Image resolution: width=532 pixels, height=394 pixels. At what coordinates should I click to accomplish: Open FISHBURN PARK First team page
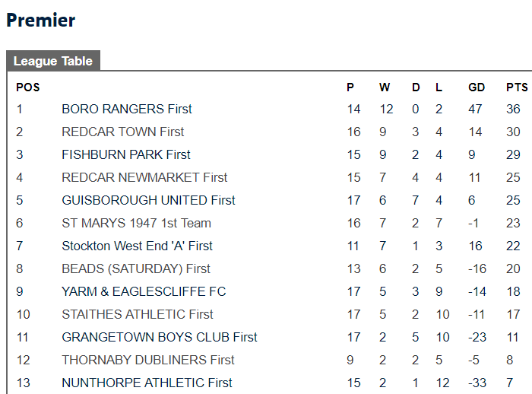click(126, 154)
